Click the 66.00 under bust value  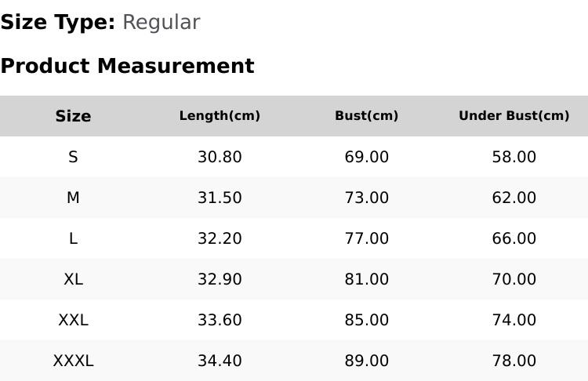(x=514, y=238)
